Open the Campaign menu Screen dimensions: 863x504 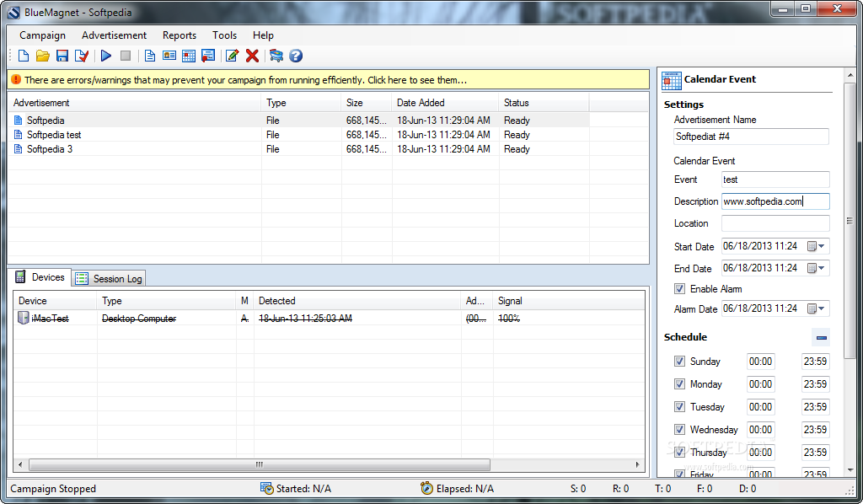pyautogui.click(x=42, y=35)
